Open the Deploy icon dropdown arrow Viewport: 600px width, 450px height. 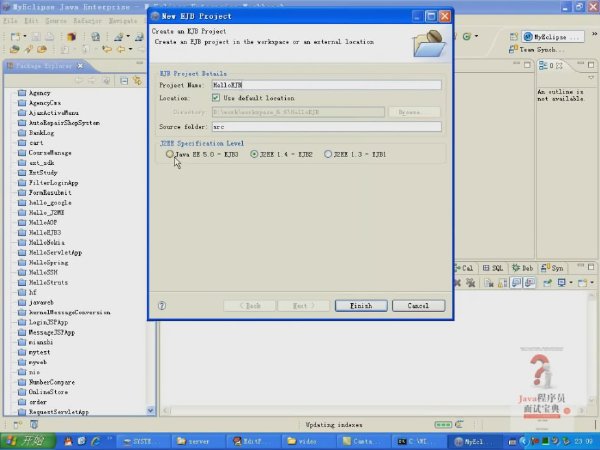tap(128, 36)
